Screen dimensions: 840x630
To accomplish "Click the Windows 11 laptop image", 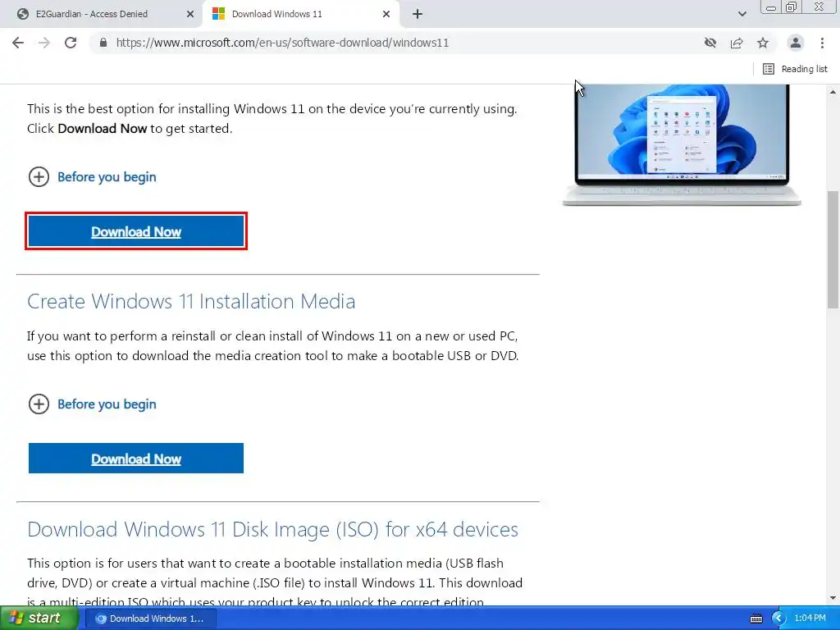I will coord(682,144).
